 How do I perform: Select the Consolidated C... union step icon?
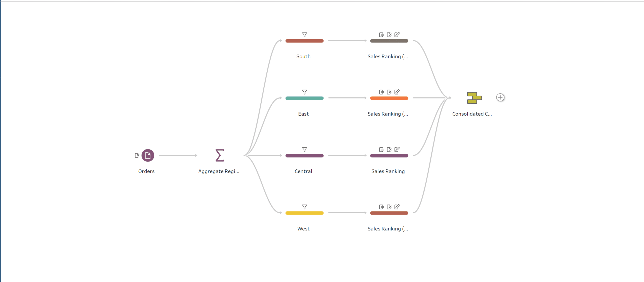pyautogui.click(x=474, y=98)
